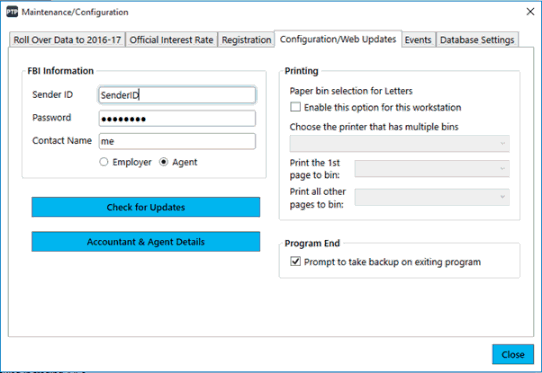Click the Sender ID label
542x373 pixels.
point(53,95)
